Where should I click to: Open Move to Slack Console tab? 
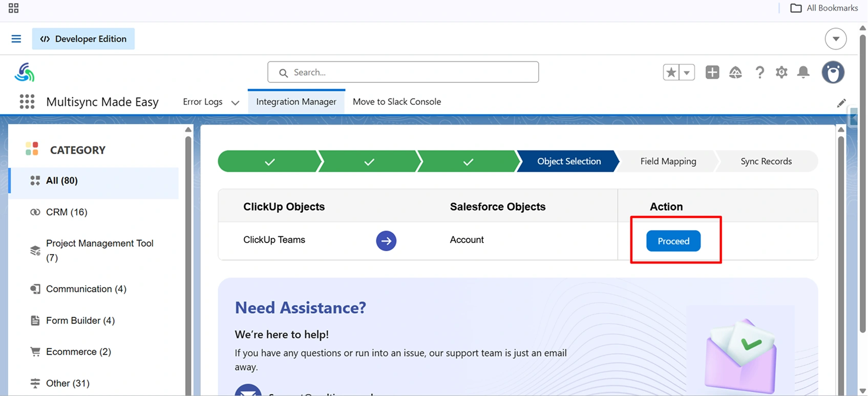tap(397, 102)
